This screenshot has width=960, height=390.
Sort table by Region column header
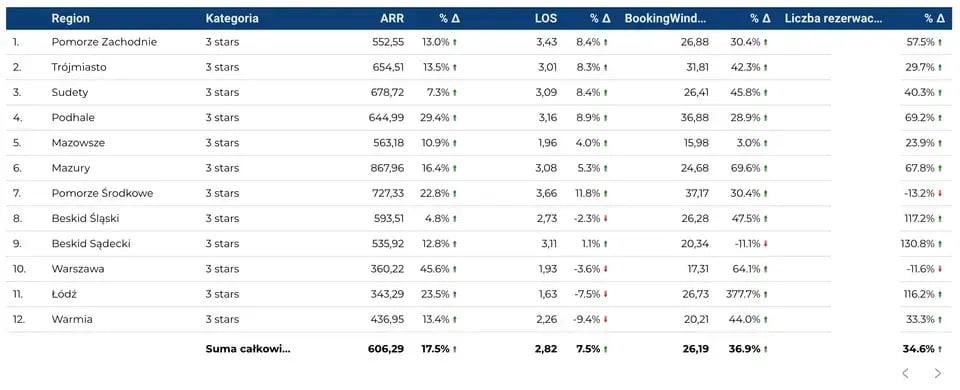(70, 18)
